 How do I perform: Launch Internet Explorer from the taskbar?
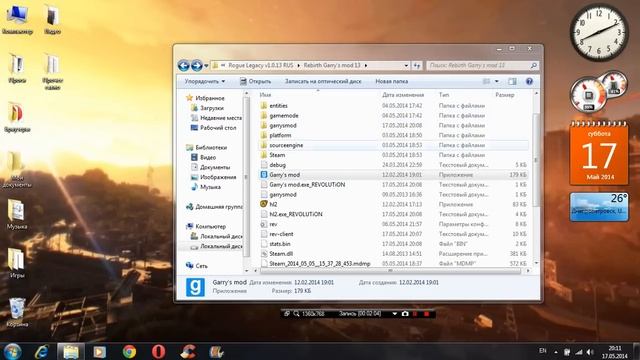pos(42,351)
